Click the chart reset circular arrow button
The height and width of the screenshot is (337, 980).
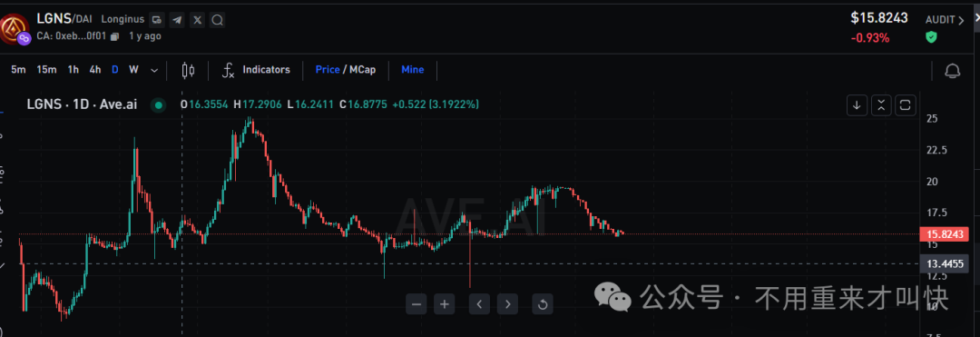click(543, 304)
